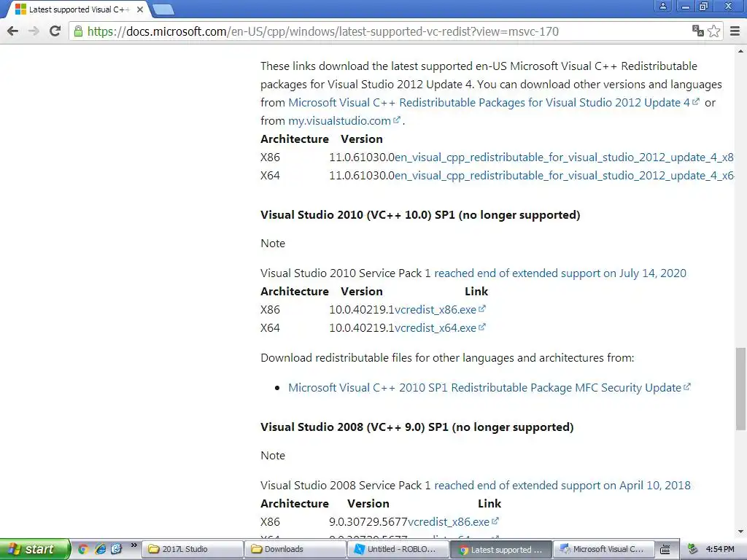Click the X64 11.0.61030.0 version text
This screenshot has height=560, width=747.
pyautogui.click(x=362, y=176)
